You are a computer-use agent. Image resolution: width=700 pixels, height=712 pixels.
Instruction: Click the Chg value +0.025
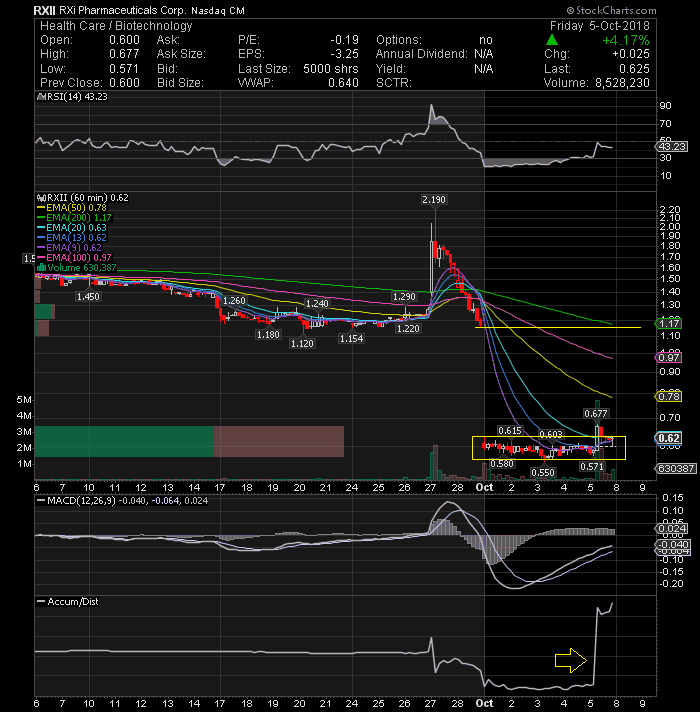631,54
